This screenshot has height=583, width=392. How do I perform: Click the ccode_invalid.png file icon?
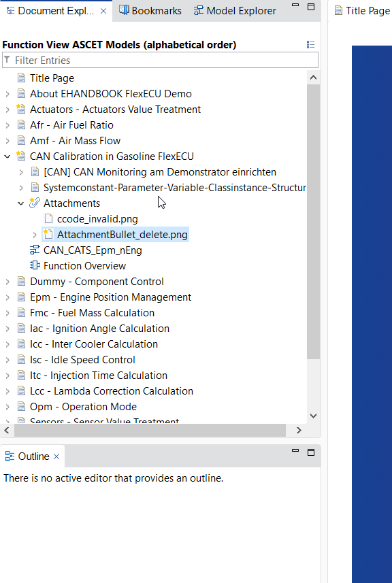point(48,218)
